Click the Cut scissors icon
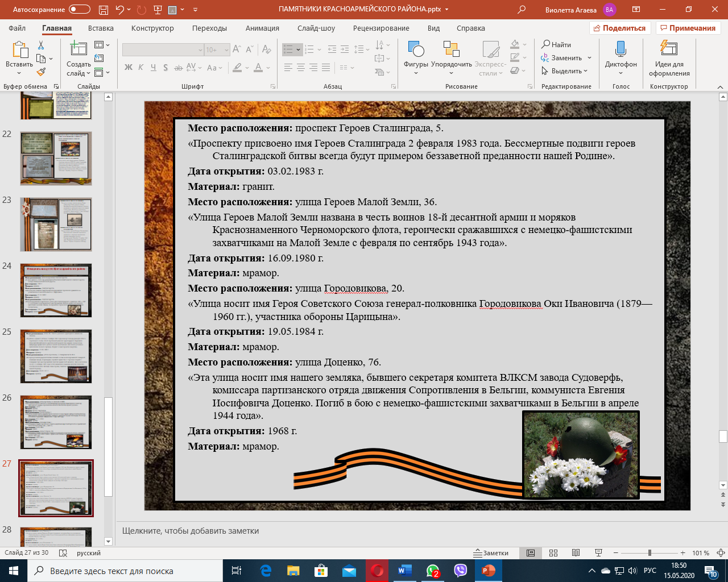 point(41,45)
